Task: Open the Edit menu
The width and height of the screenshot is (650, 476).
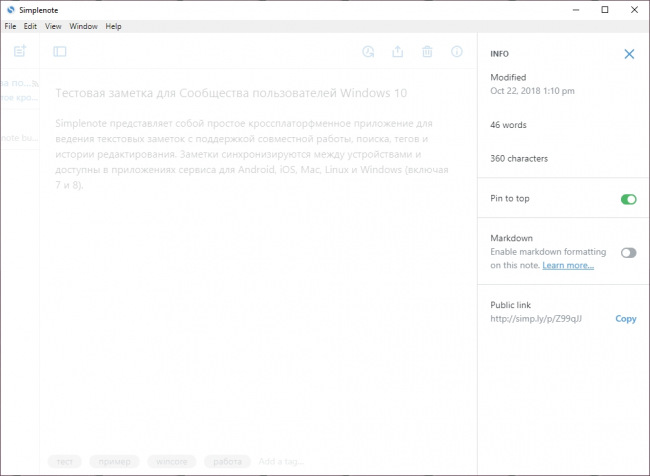Action: pyautogui.click(x=30, y=26)
